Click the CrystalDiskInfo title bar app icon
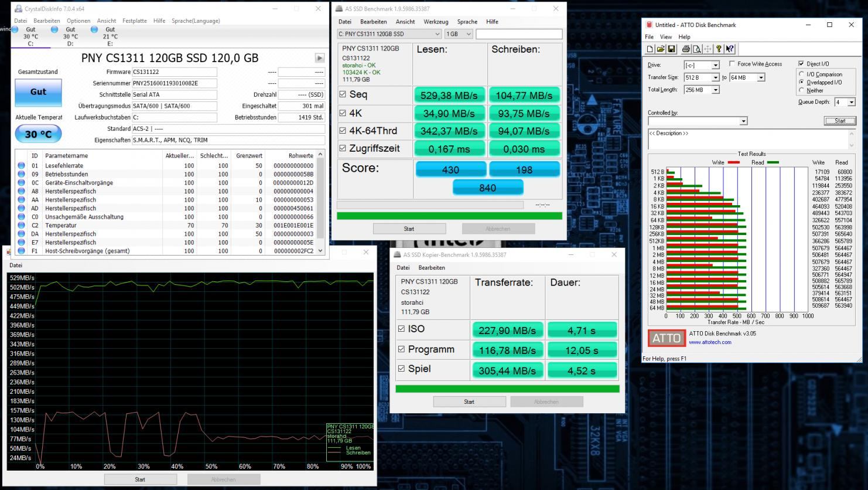 tap(18, 9)
